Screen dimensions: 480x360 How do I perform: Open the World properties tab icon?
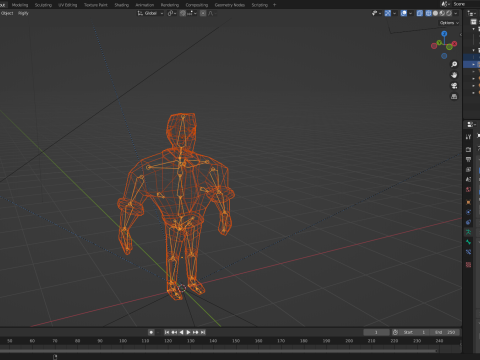click(x=468, y=189)
